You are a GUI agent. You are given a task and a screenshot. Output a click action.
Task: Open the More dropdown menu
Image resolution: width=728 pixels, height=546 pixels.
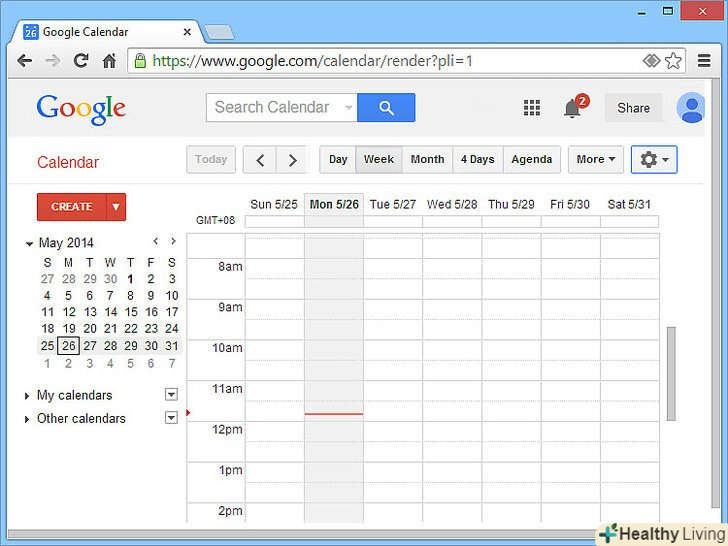point(596,160)
